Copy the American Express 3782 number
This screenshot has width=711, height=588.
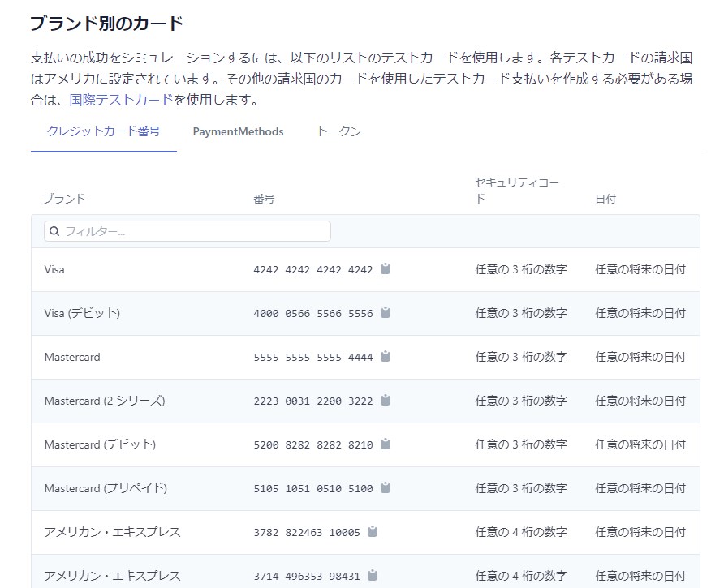373,531
